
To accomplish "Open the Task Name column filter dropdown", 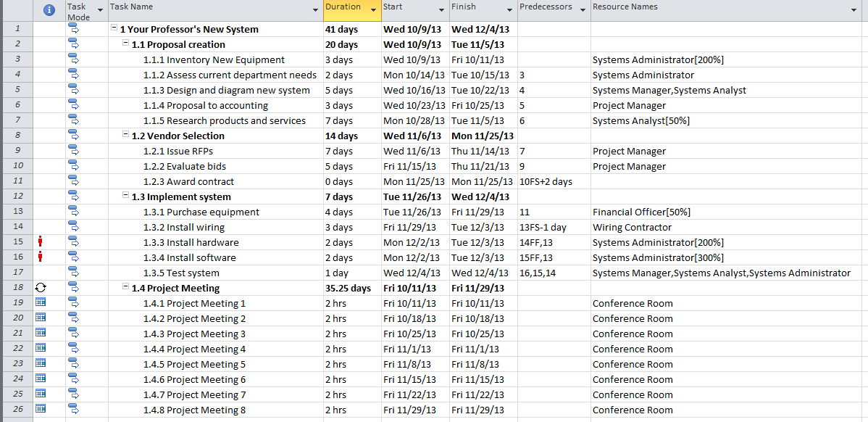I will click(x=315, y=10).
